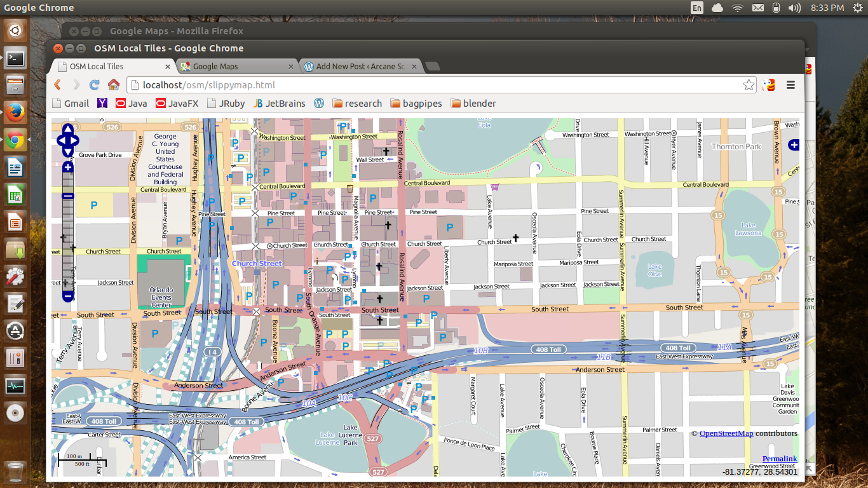Image resolution: width=868 pixels, height=488 pixels.
Task: Open LibreOffice Impress from dock
Action: click(x=15, y=222)
